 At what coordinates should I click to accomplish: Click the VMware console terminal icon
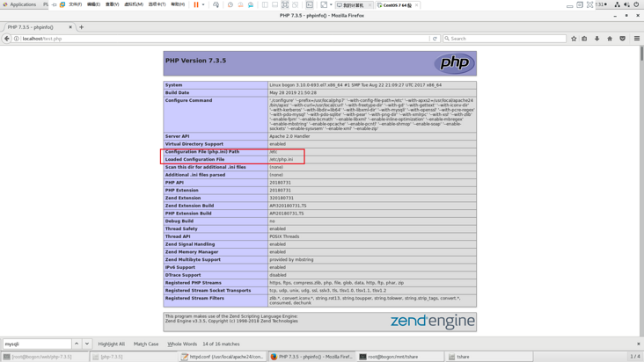point(310,5)
